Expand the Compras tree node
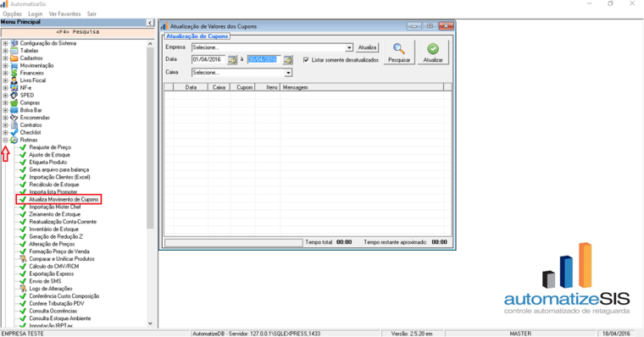 (x=5, y=102)
